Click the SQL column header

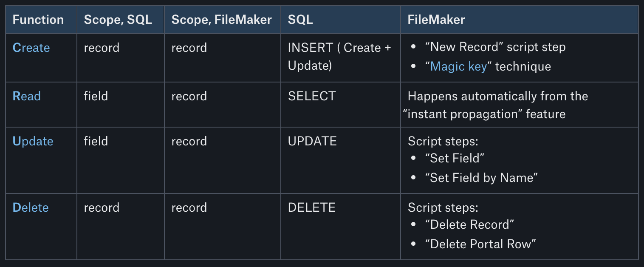click(x=300, y=20)
